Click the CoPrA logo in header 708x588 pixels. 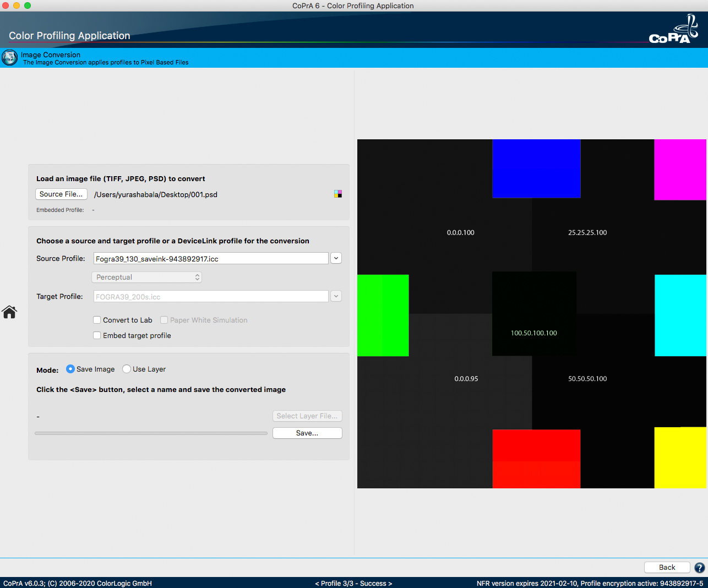pyautogui.click(x=674, y=30)
